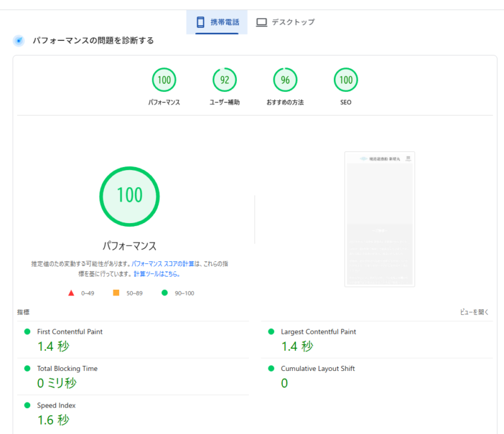Open the 計算ツールはこちら link
Screen dimensions: 504x434
coord(156,274)
